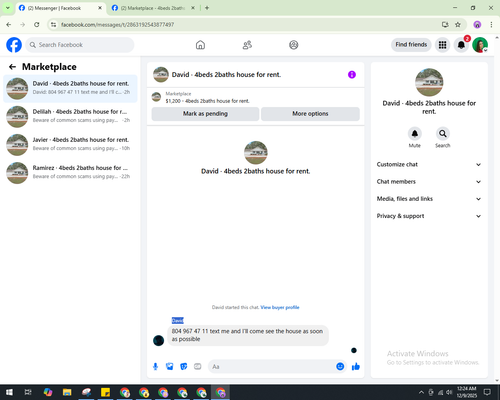The width and height of the screenshot is (500, 400).
Task: Click the Search magnifier in chat details
Action: pos(443,134)
